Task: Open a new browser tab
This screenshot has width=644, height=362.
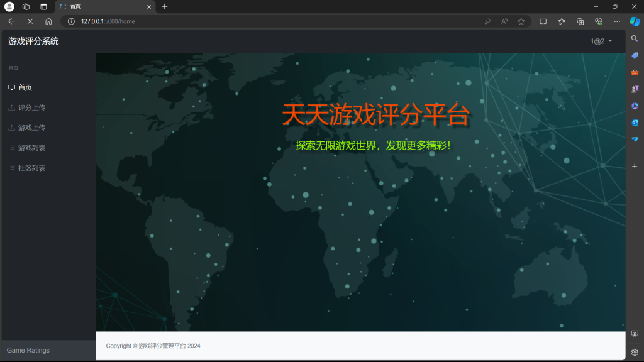Action: pos(165,6)
